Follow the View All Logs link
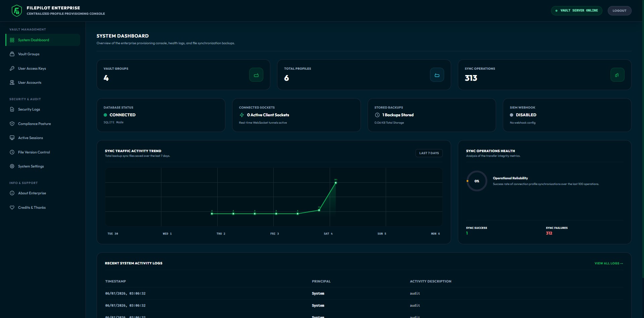This screenshot has height=318, width=644. [x=608, y=263]
